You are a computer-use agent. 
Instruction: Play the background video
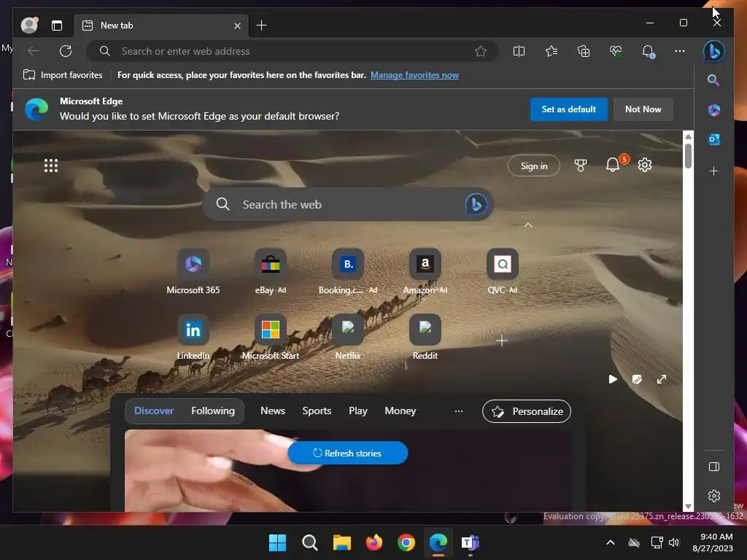click(613, 379)
